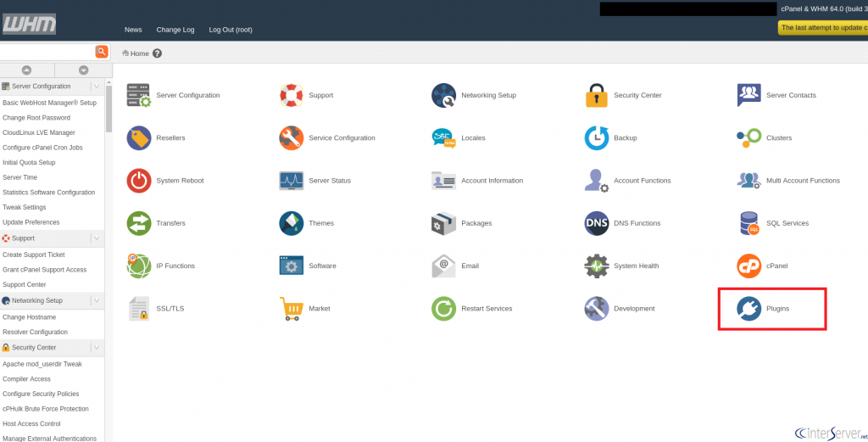Open Grant cPanel Support Access link
This screenshot has width=868, height=442.
(45, 270)
